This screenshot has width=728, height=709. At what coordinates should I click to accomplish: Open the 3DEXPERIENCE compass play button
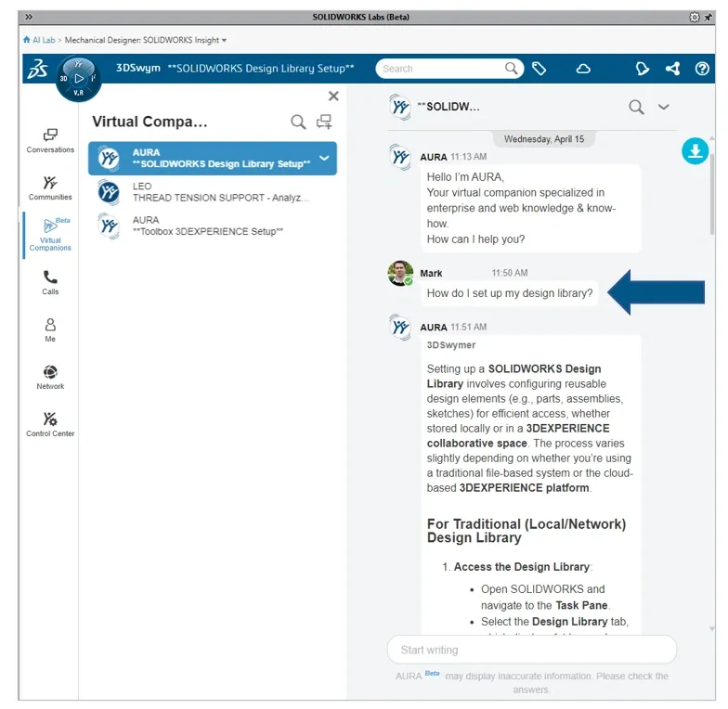point(79,78)
